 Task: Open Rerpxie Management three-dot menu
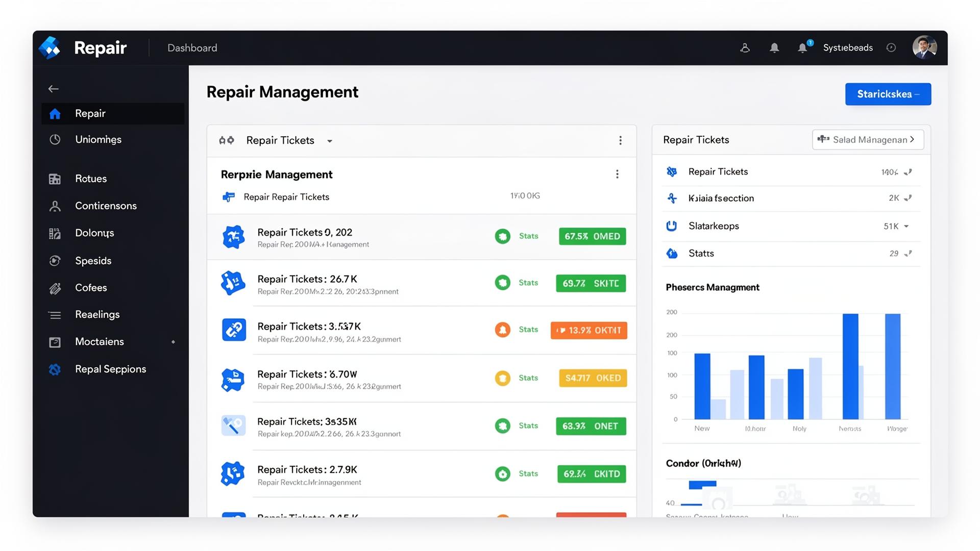[617, 174]
